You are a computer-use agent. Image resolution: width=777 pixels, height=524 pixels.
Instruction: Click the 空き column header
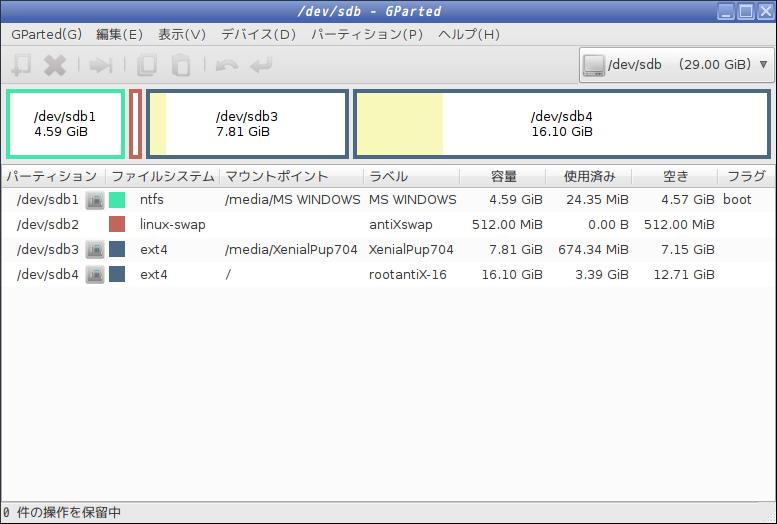pyautogui.click(x=675, y=176)
